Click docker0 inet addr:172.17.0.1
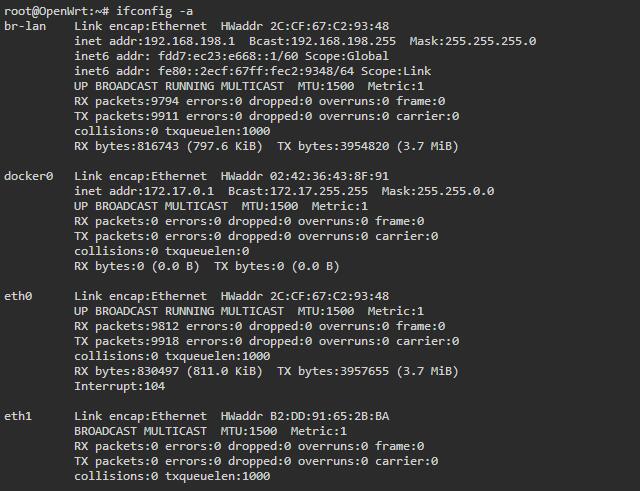 click(144, 191)
